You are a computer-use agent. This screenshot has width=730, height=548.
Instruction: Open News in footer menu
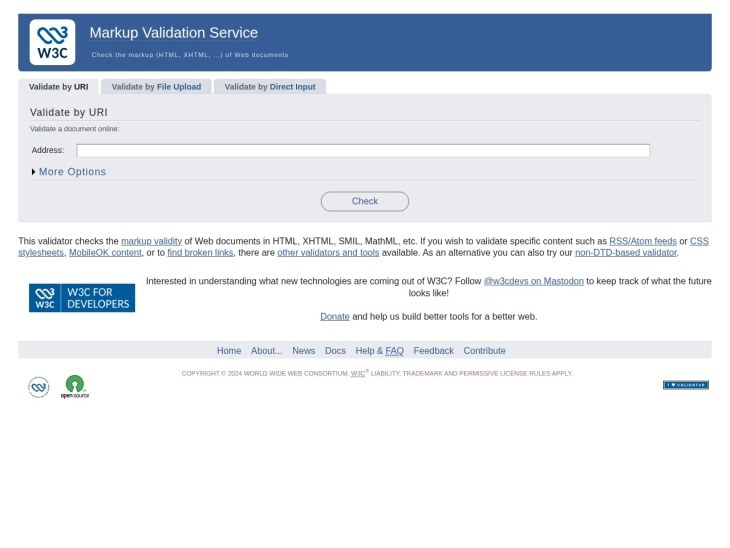click(x=304, y=351)
